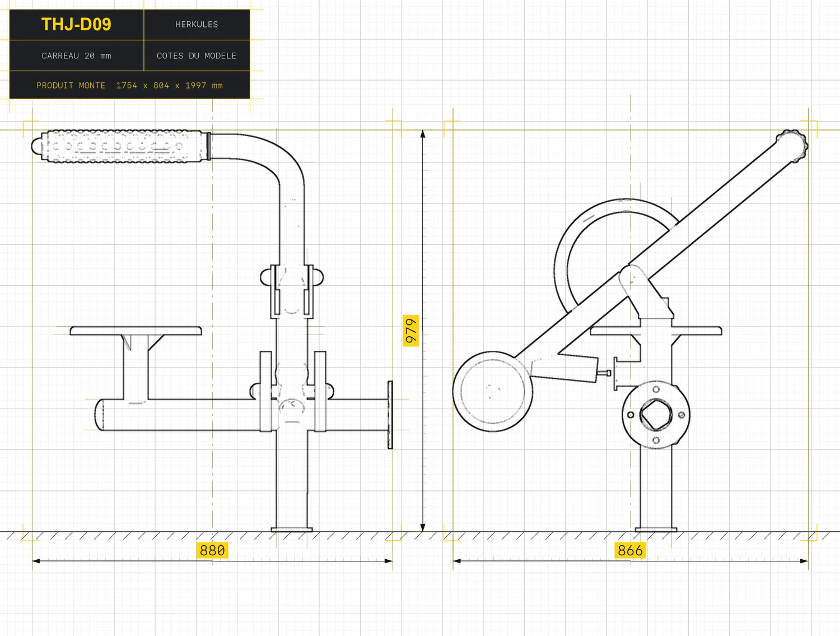
Task: Click the PRODUIT MONTE 1754 x 804 x 1997 mm line
Action: click(129, 86)
